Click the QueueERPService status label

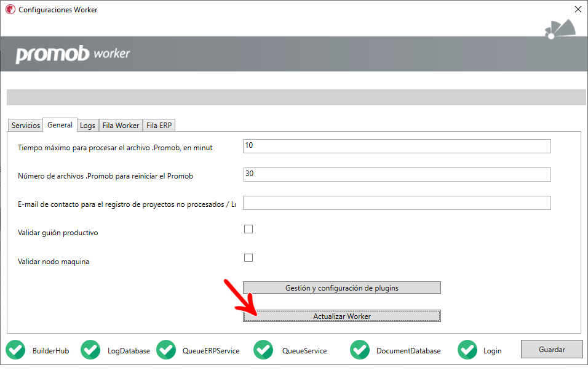[211, 350]
